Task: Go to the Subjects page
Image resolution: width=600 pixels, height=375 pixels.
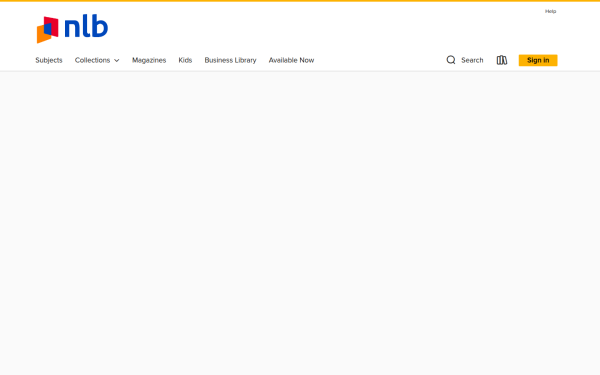Action: pyautogui.click(x=49, y=60)
